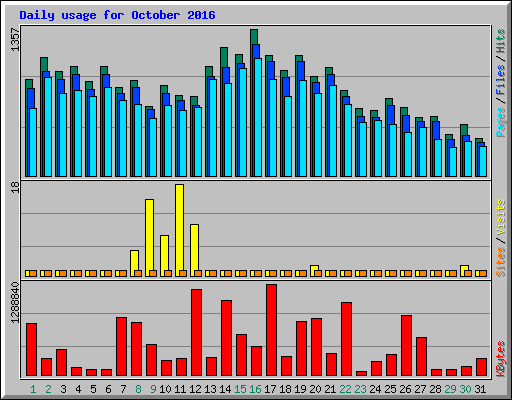Click day label 5 on the x-axis
The height and width of the screenshot is (400, 512).
(x=93, y=389)
